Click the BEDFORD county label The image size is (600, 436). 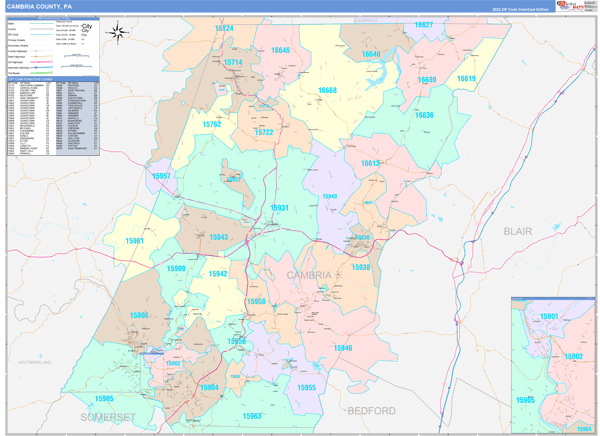tap(371, 410)
